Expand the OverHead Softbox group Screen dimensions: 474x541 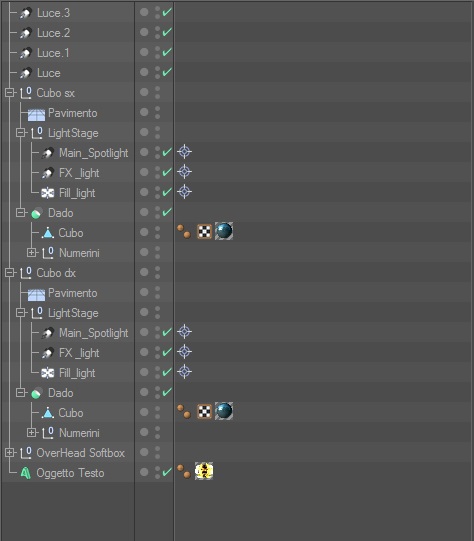tap(9, 453)
